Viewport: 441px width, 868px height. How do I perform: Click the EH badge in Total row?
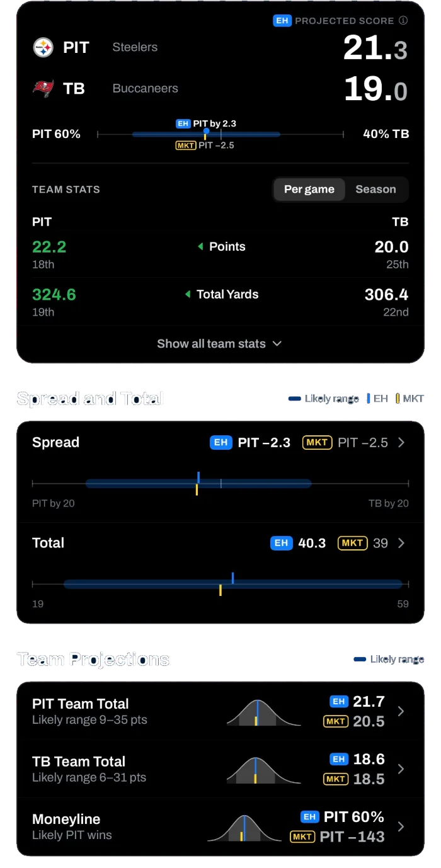281,543
